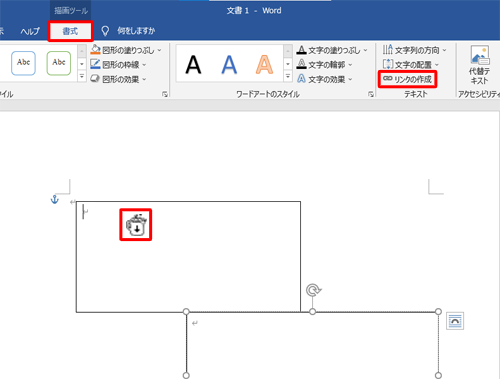Click the 代替テキスト alt text button
Image resolution: width=500 pixels, height=379 pixels.
(480, 65)
